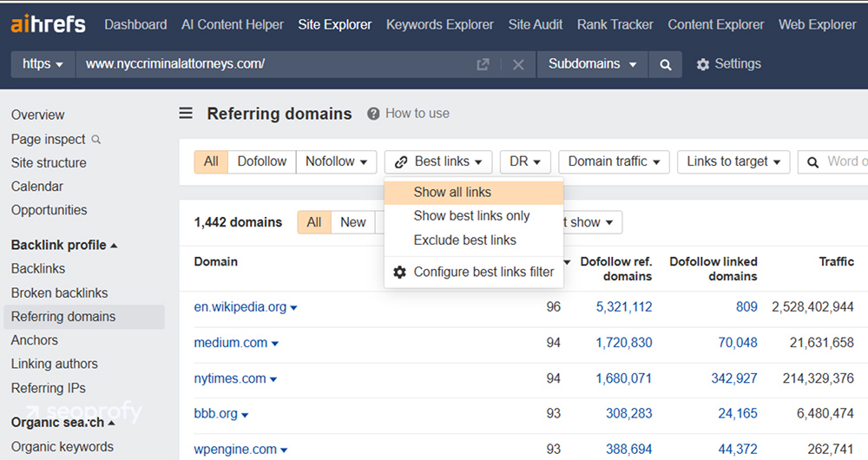Viewport: 868px width, 460px height.
Task: Open AI Content Helper
Action: pos(233,24)
